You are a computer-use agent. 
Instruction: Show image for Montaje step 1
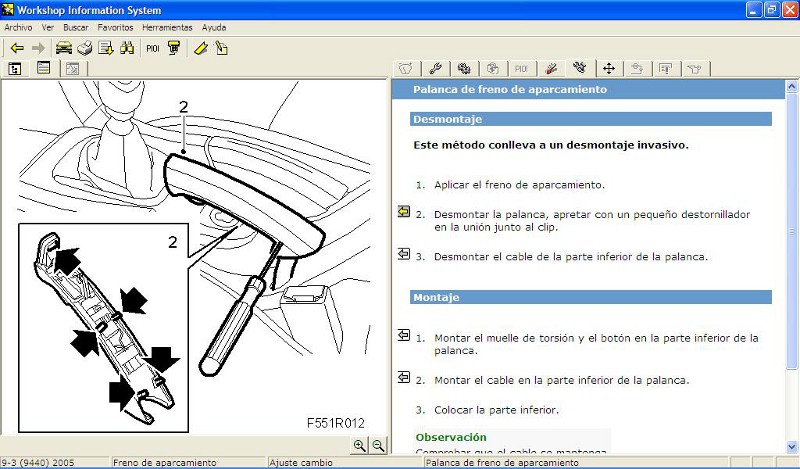click(404, 336)
